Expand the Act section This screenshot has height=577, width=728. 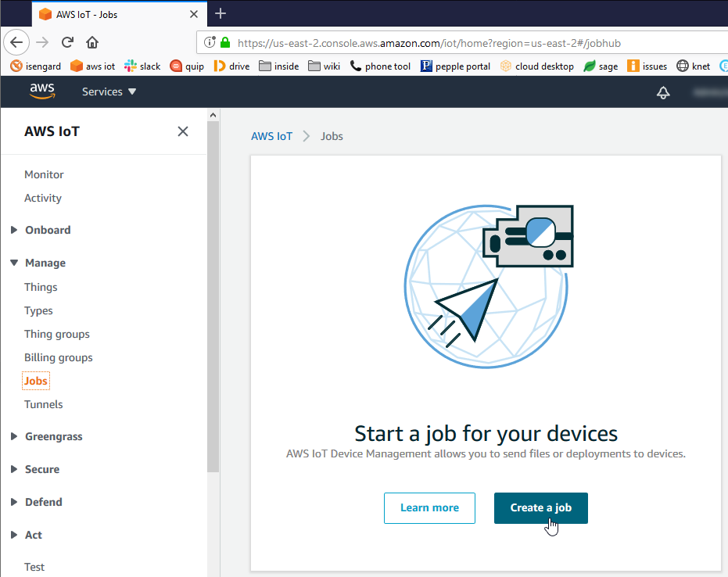coord(27,535)
